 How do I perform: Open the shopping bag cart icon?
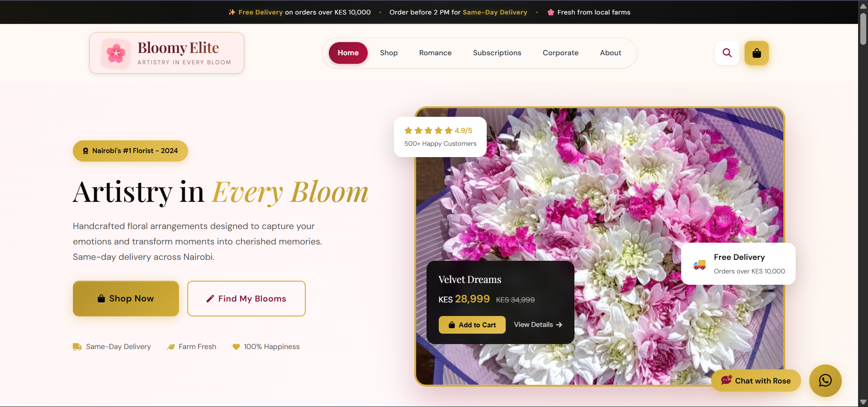(x=756, y=53)
